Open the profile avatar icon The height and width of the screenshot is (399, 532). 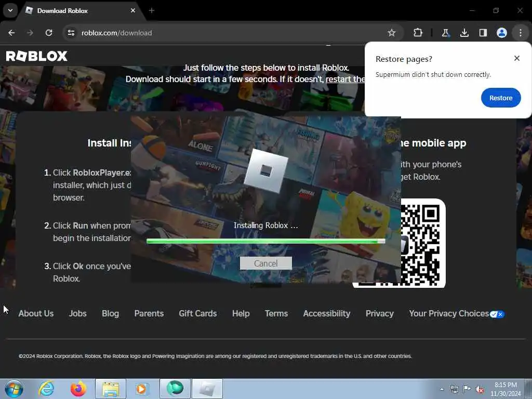click(x=502, y=33)
